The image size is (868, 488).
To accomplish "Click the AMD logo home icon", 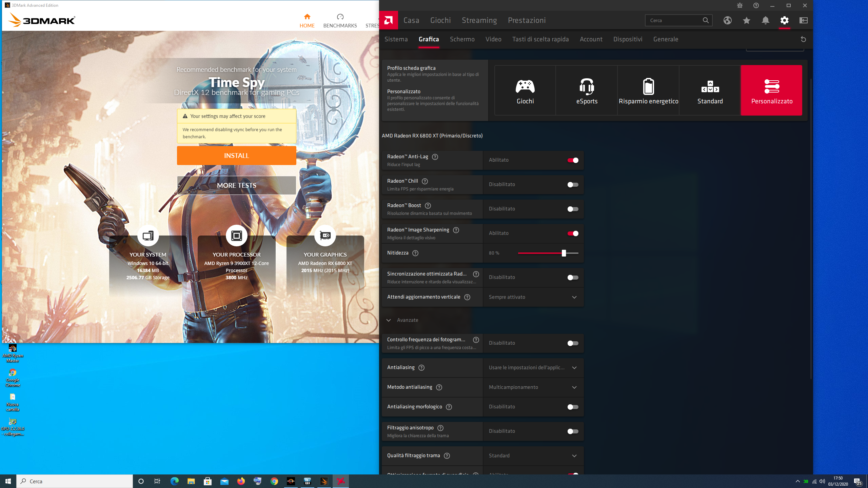I will (388, 20).
